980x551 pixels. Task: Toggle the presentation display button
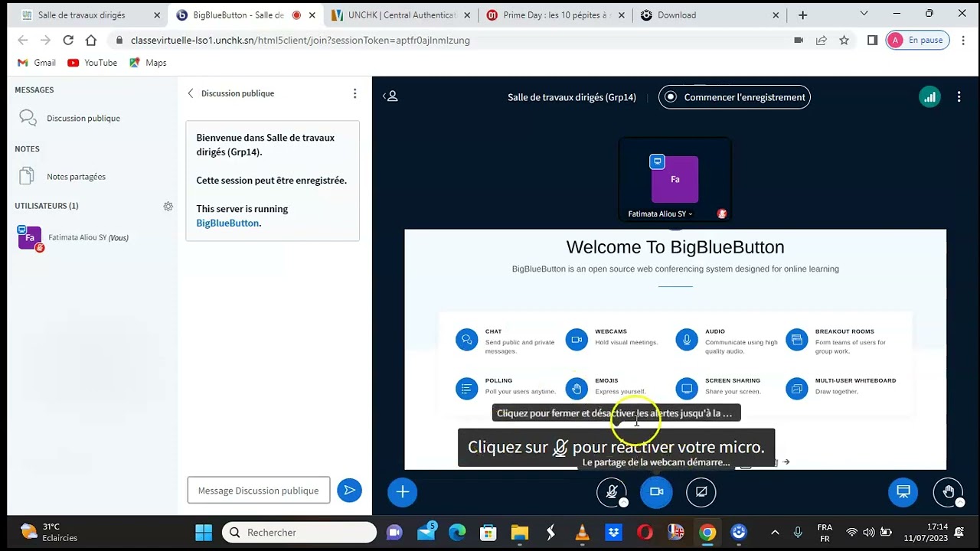[903, 492]
